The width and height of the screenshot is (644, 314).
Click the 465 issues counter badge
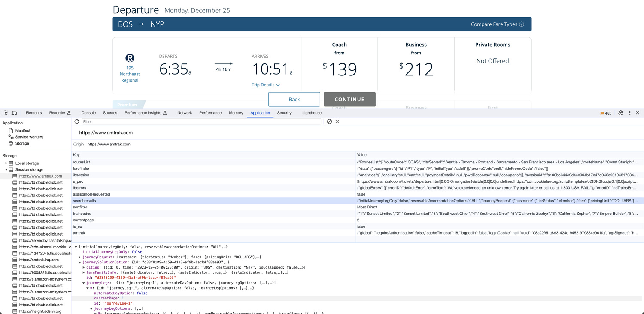tap(606, 113)
